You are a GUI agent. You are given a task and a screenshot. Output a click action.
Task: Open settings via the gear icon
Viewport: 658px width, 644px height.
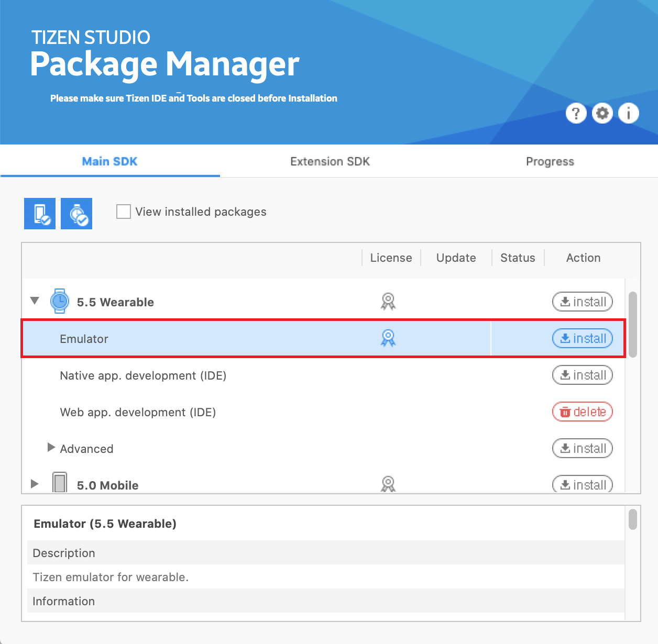coord(602,113)
